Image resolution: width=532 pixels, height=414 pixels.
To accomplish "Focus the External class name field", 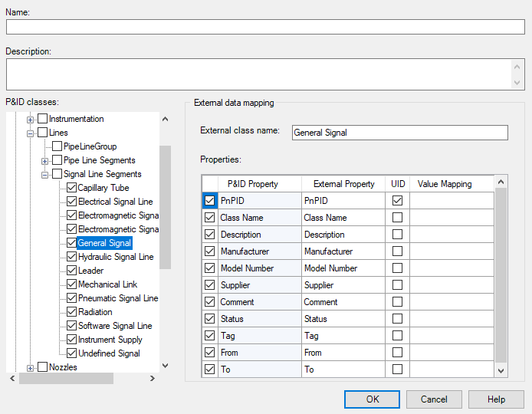I will pyautogui.click(x=399, y=133).
